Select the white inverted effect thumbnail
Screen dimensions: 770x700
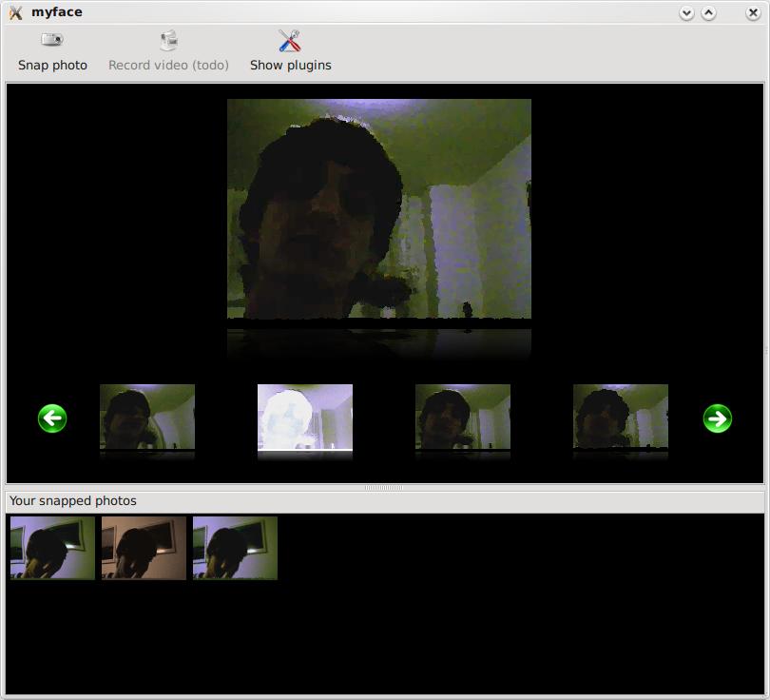[x=305, y=418]
